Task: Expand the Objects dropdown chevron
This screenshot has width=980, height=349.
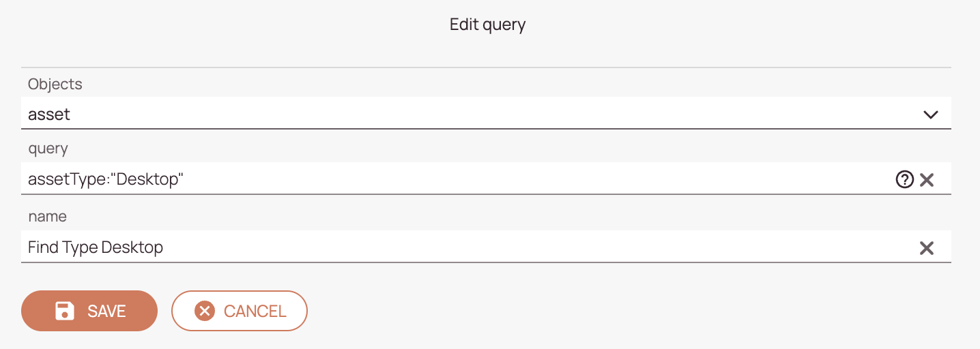Action: pos(931,115)
